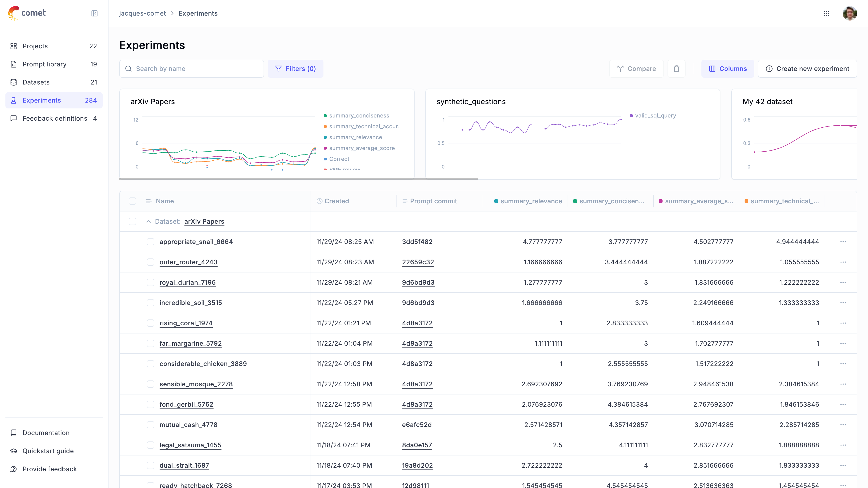Screen dimensions: 868x488
Task: Open the Filters (0) dropdown
Action: coord(295,69)
